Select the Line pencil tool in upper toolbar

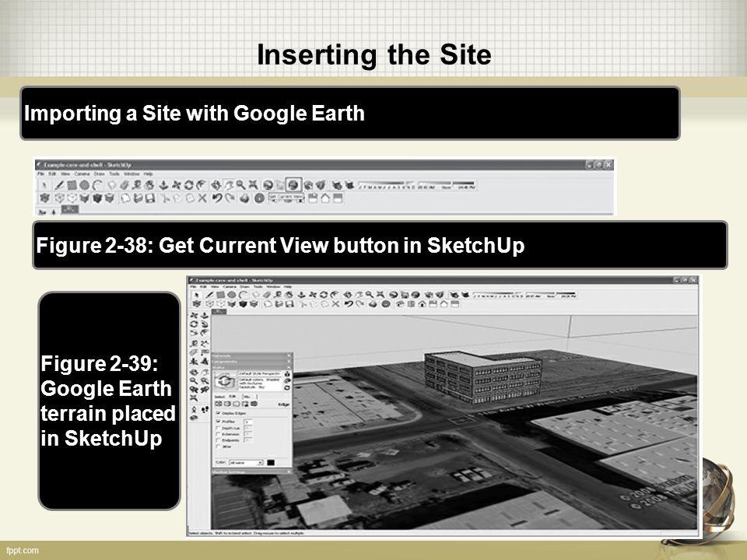(59, 185)
